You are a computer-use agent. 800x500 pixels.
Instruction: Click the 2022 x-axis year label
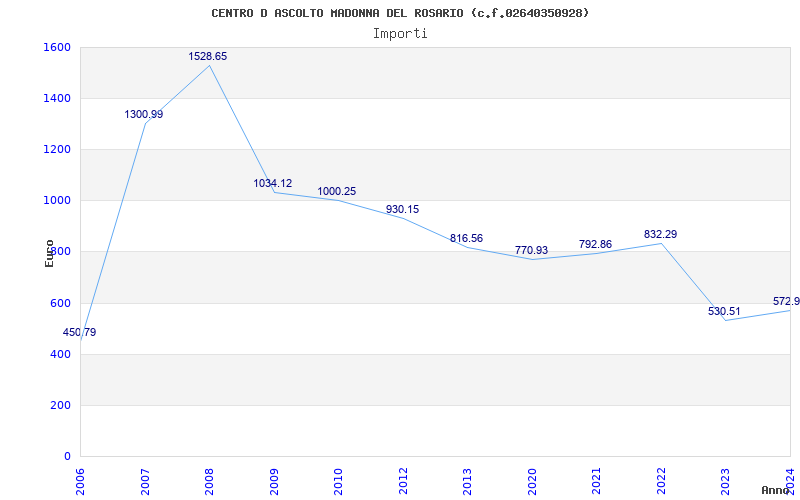662,481
